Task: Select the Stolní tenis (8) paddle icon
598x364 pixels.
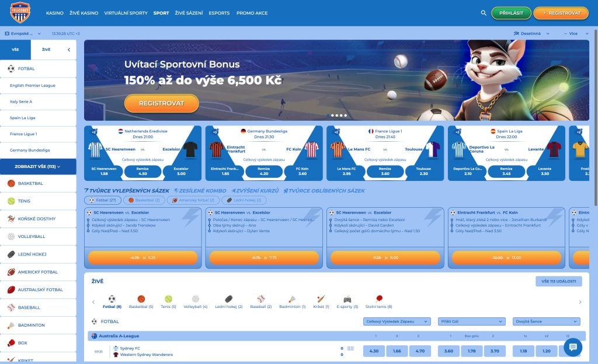Action: (378, 299)
